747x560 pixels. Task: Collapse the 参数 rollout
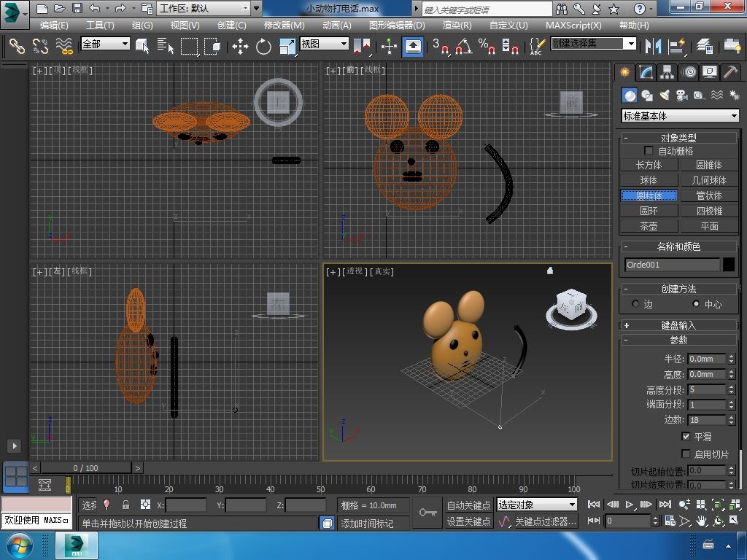(x=678, y=340)
